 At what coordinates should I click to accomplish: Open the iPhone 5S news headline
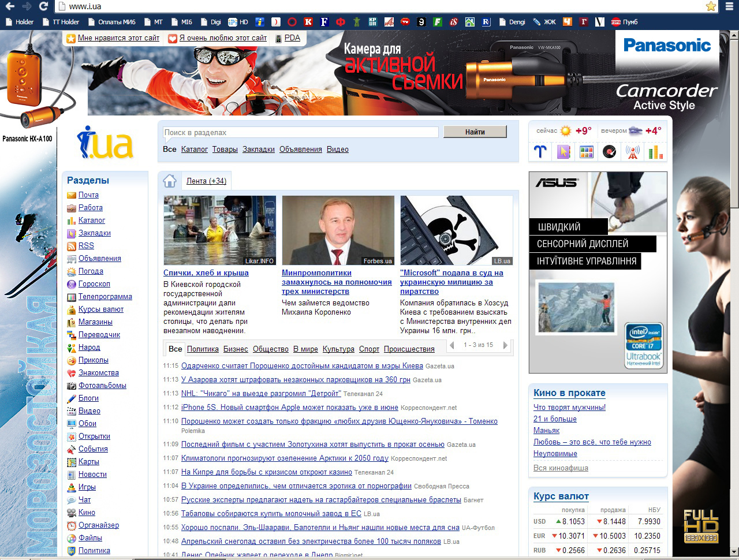click(290, 408)
